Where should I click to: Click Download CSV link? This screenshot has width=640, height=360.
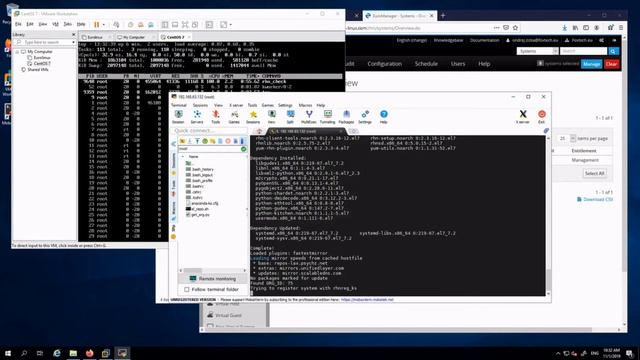click(595, 199)
